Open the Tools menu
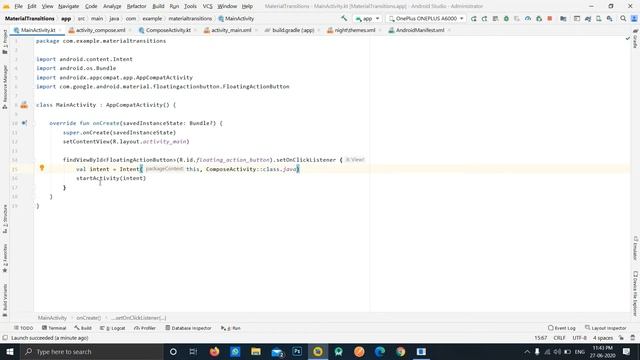This screenshot has width=640, height=360. click(190, 6)
